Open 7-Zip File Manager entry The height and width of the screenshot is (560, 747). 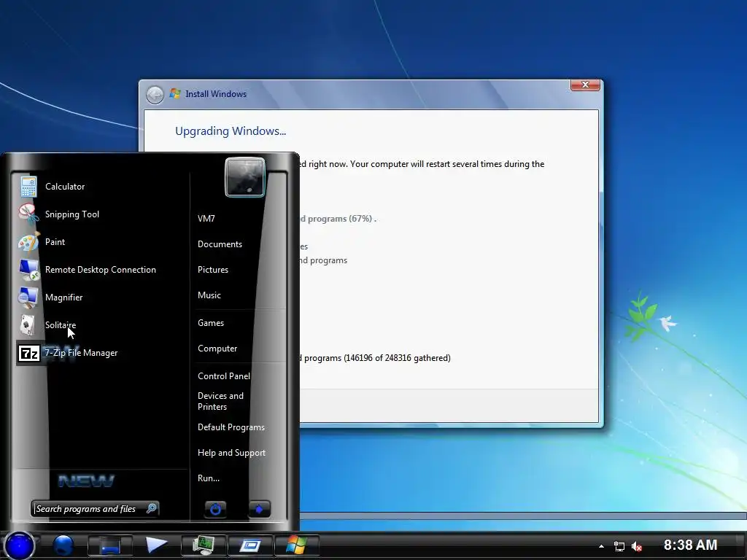pyautogui.click(x=102, y=353)
